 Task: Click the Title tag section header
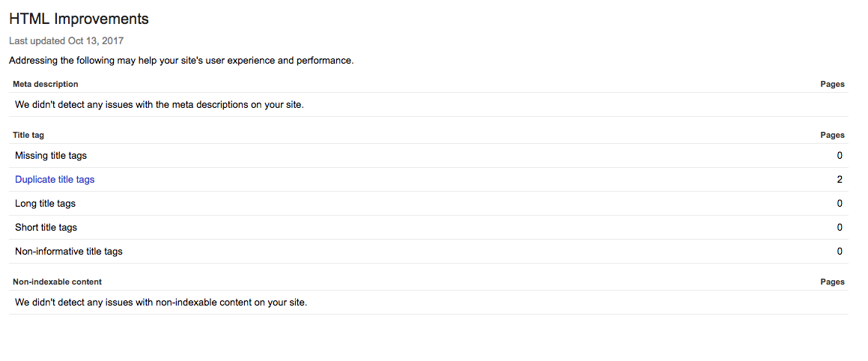tap(28, 135)
